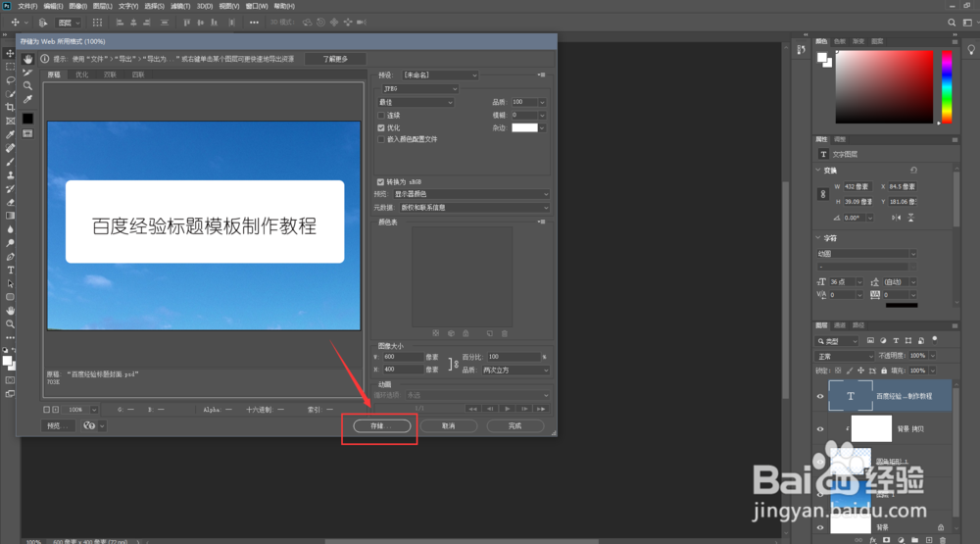Screen dimensions: 980x544
Task: Select the Gradient tool
Action: [10, 216]
